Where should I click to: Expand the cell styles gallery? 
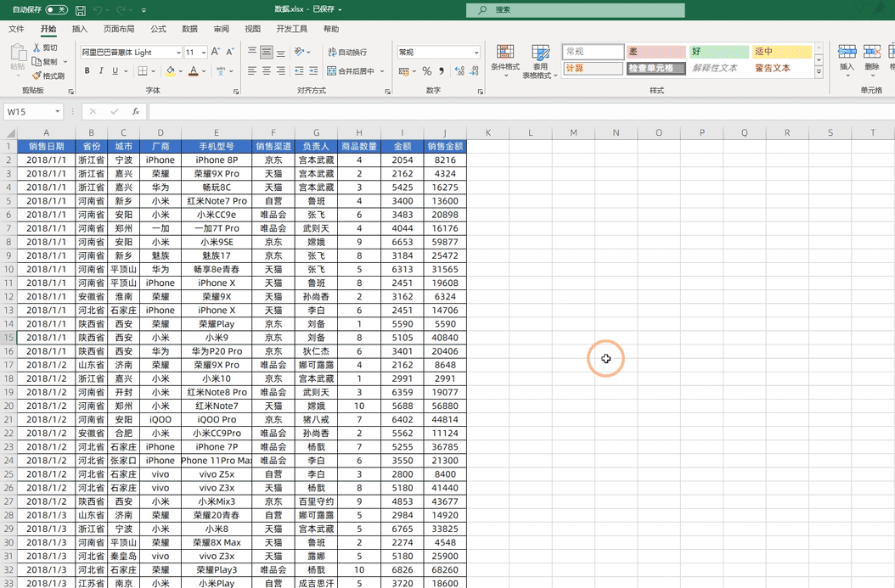[x=819, y=72]
